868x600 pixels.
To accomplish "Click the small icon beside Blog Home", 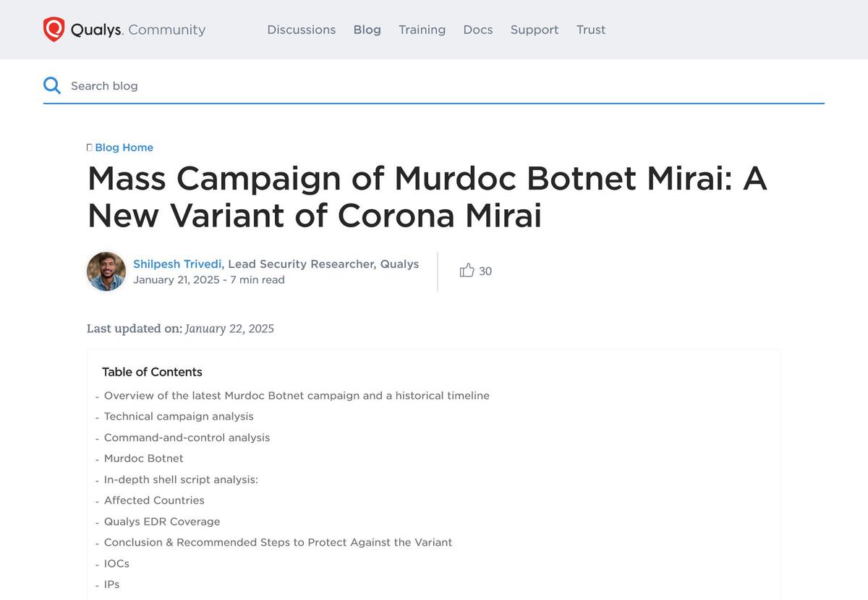I will [x=89, y=148].
